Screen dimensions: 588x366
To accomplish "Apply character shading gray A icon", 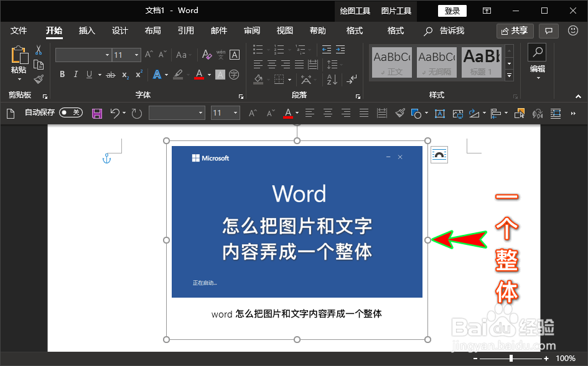I will pyautogui.click(x=220, y=75).
